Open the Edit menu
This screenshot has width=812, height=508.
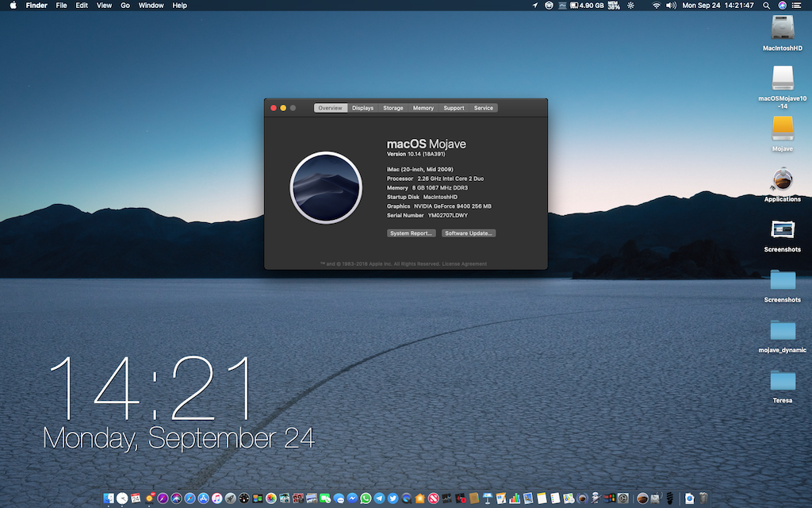click(x=82, y=6)
